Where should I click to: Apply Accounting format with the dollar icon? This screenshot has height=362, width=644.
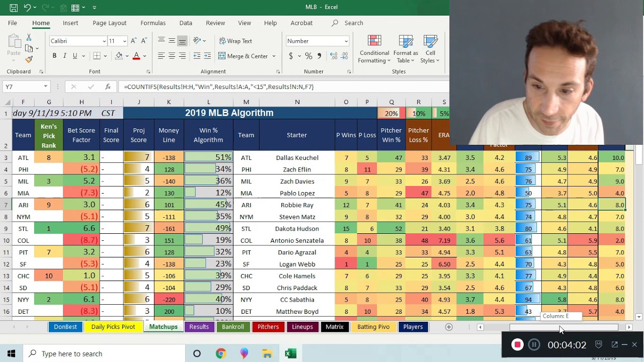click(291, 56)
